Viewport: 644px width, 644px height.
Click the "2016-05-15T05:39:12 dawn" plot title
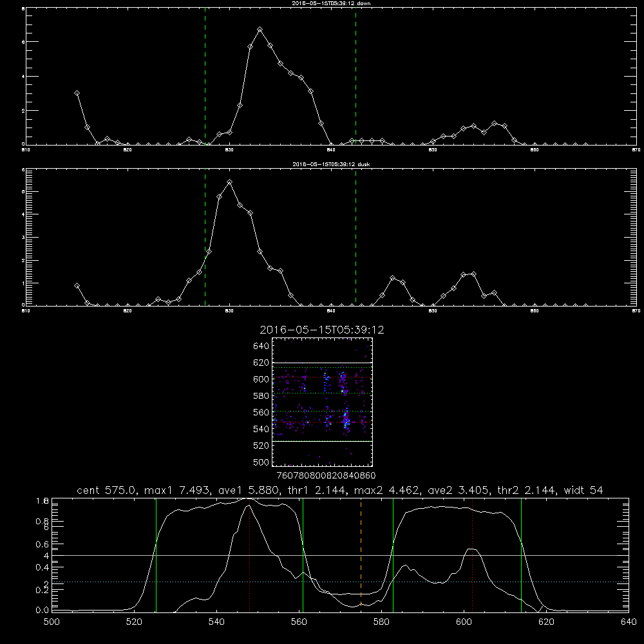331,3
